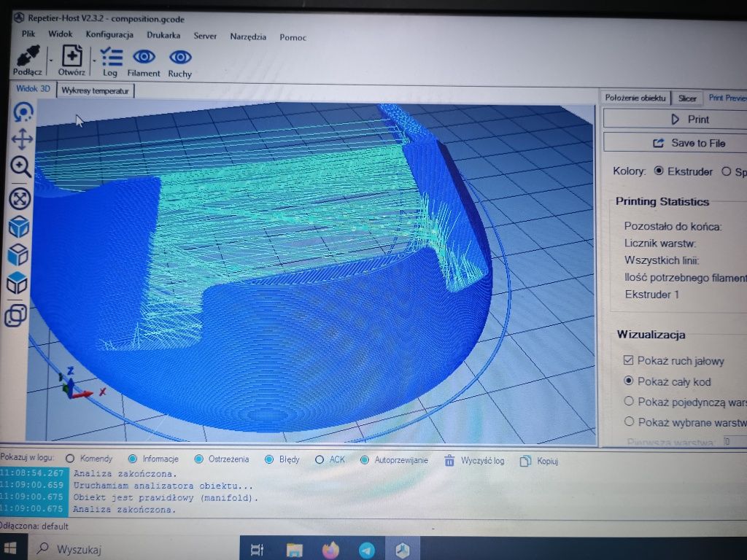
Task: Enable the Pokaż ruch jałowy checkbox
Action: pos(628,360)
